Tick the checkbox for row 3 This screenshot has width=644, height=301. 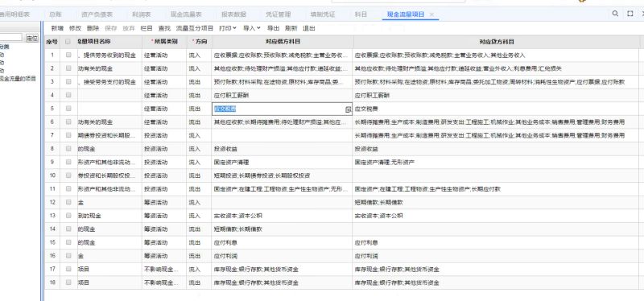(x=68, y=82)
